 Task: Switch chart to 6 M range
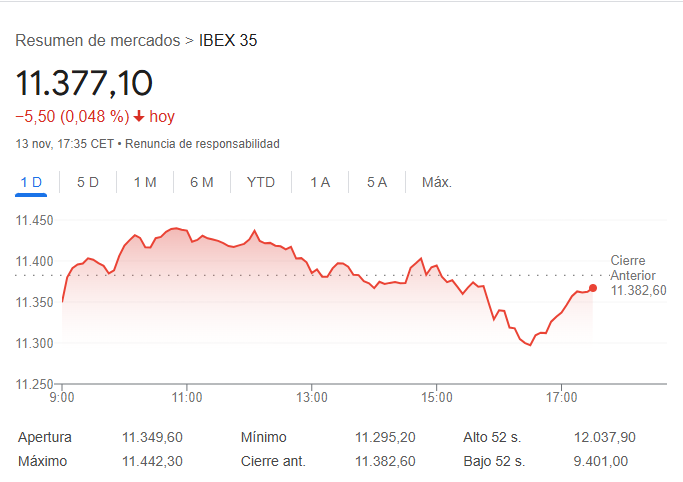point(202,182)
